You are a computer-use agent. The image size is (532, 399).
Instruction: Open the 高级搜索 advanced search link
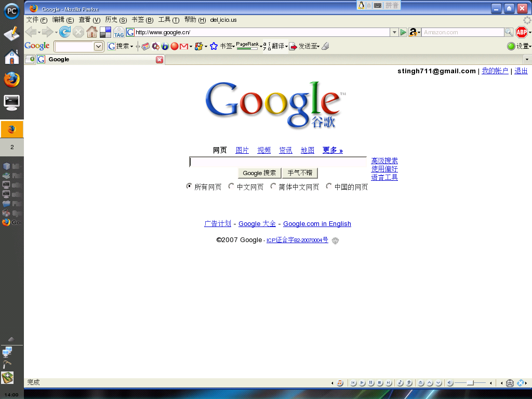(384, 161)
